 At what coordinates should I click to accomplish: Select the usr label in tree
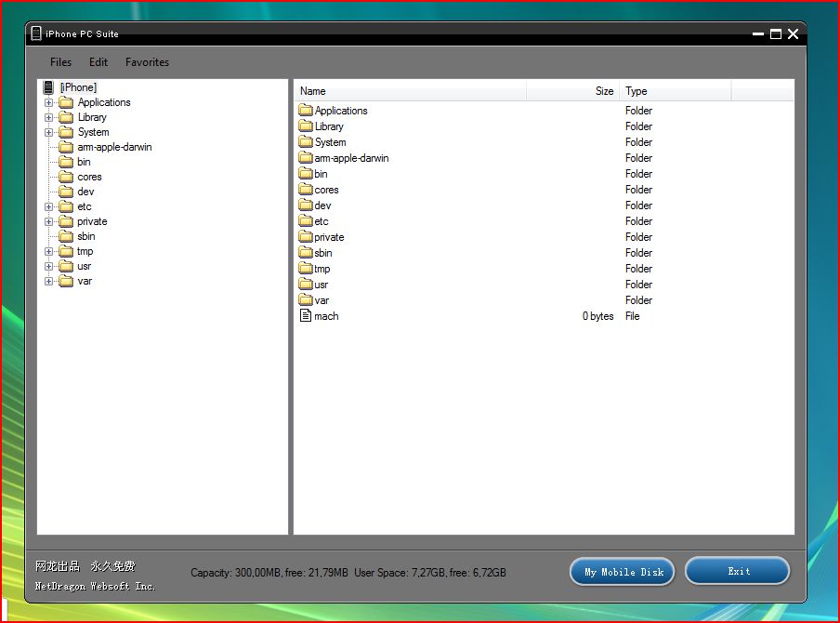tap(85, 267)
